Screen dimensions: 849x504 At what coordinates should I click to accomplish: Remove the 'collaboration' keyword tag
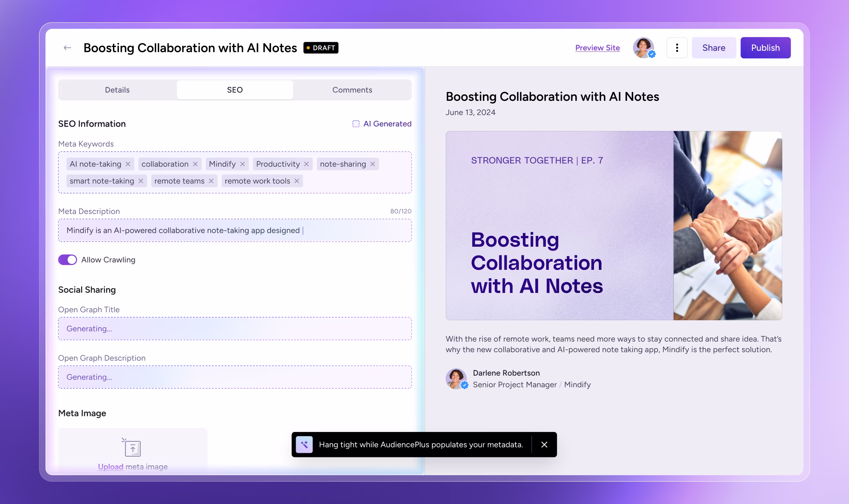195,164
